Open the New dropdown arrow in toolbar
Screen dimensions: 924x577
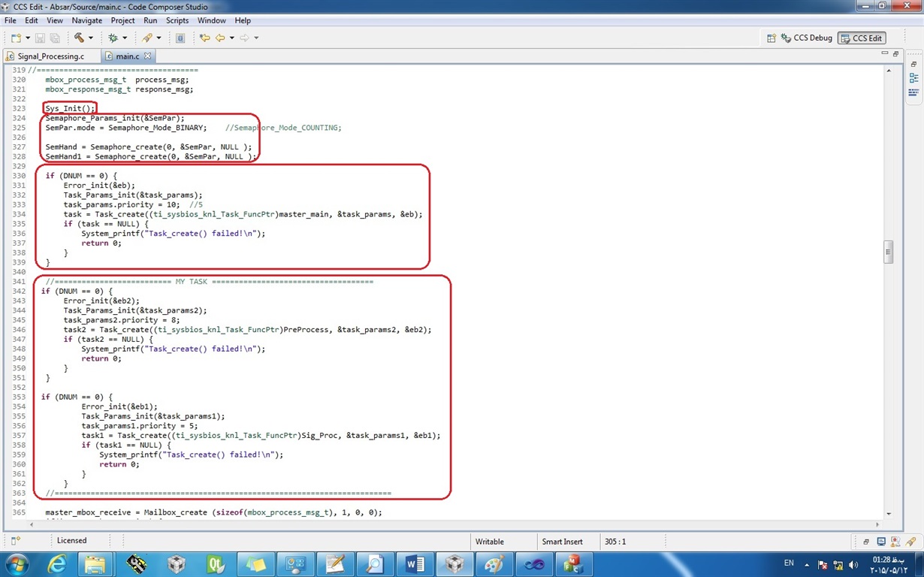click(x=28, y=38)
